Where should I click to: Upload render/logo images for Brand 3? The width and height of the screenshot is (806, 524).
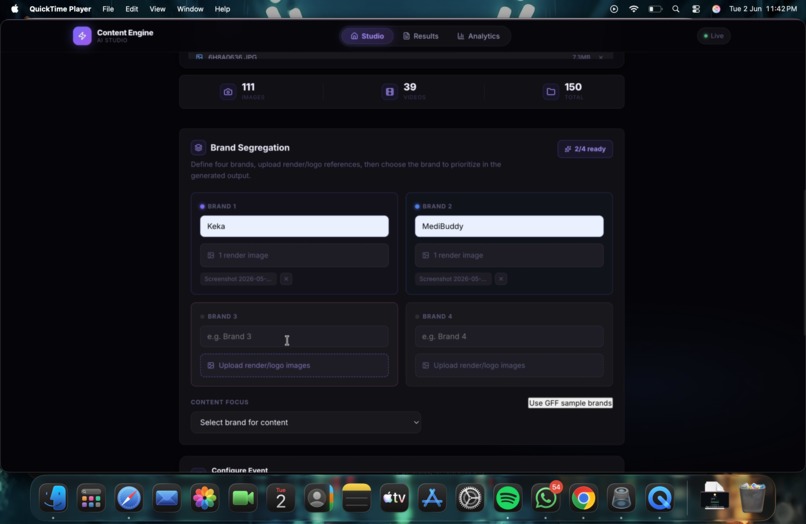[x=294, y=366]
